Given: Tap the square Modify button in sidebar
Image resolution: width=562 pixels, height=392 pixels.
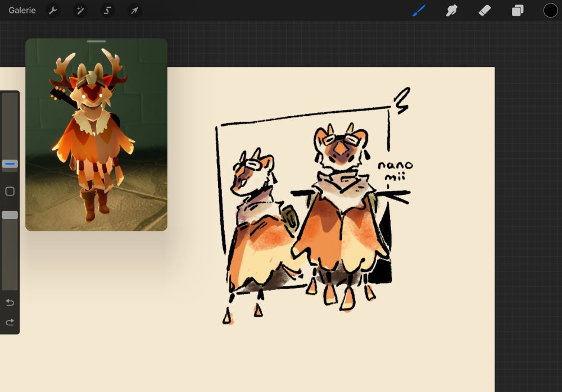Looking at the screenshot, I should [x=10, y=191].
